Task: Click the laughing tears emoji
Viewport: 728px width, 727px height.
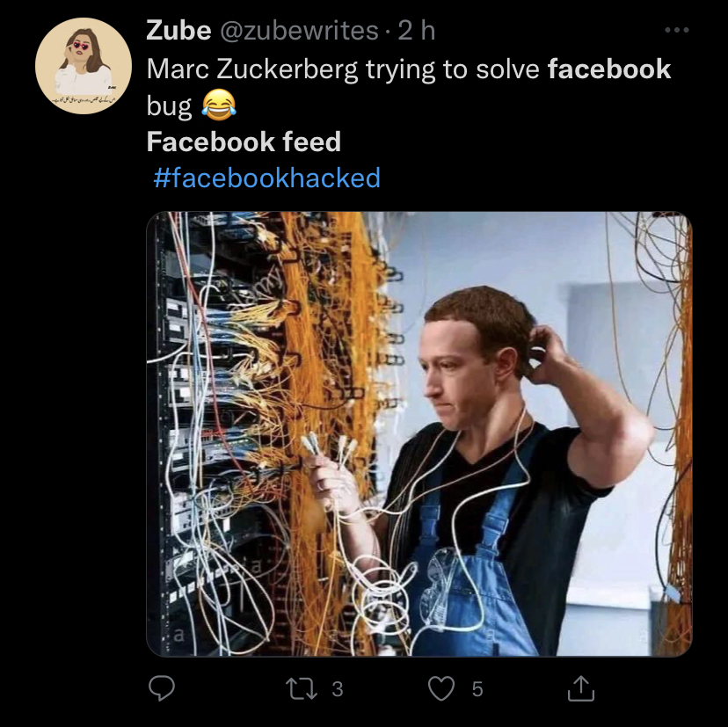Action: [x=219, y=106]
